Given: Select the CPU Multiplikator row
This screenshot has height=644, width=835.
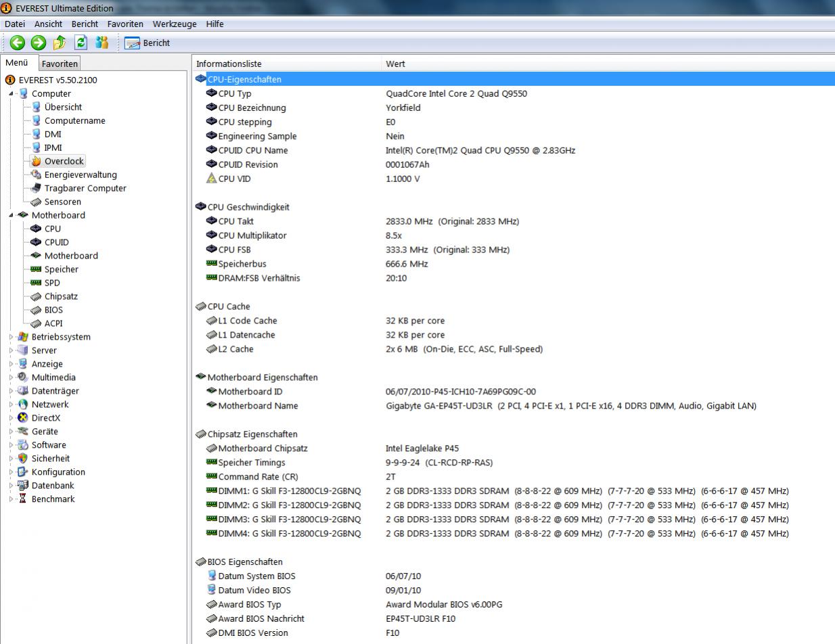Looking at the screenshot, I should (x=514, y=235).
